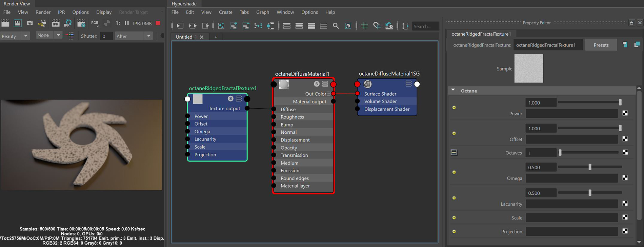Screen dimensions: 644x247
Task: Open the octaneRidgedFractalTexture1 Property Editor tab
Action: [x=481, y=34]
